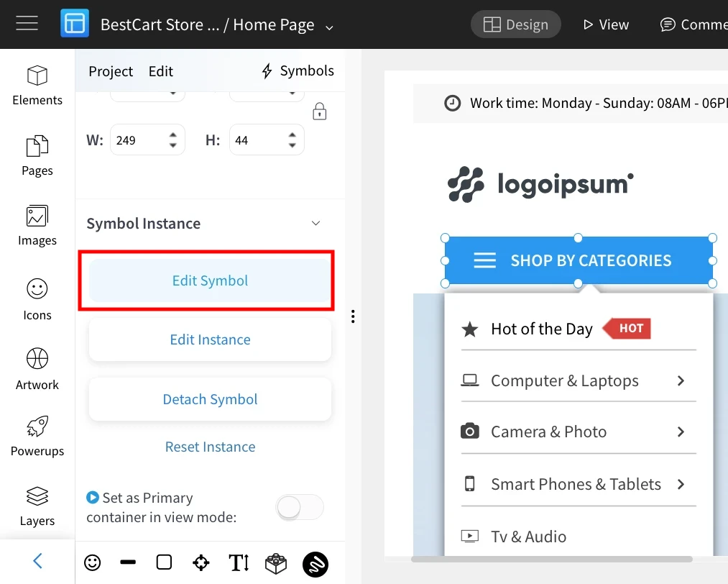The image size is (728, 584).
Task: Click the Edit Symbol button
Action: click(210, 280)
